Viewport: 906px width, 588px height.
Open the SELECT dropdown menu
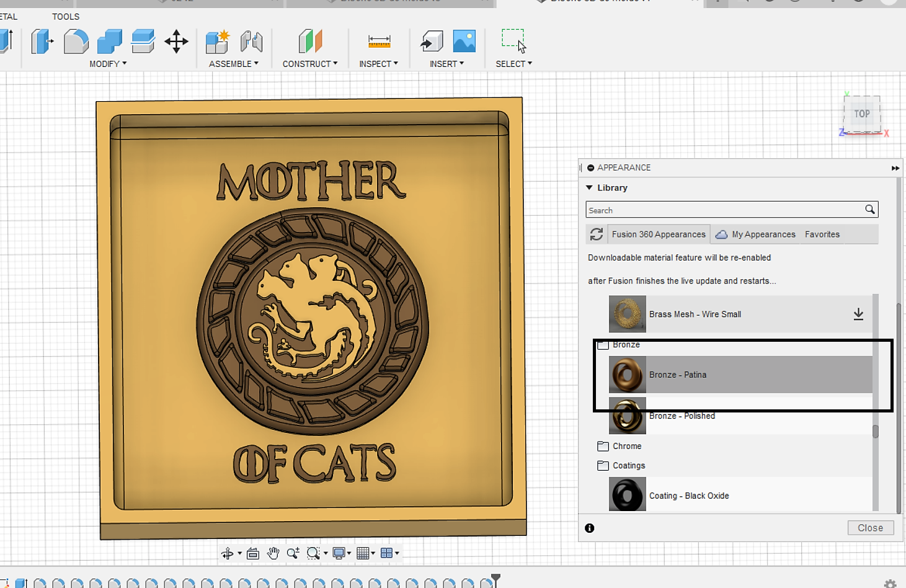[x=513, y=64]
